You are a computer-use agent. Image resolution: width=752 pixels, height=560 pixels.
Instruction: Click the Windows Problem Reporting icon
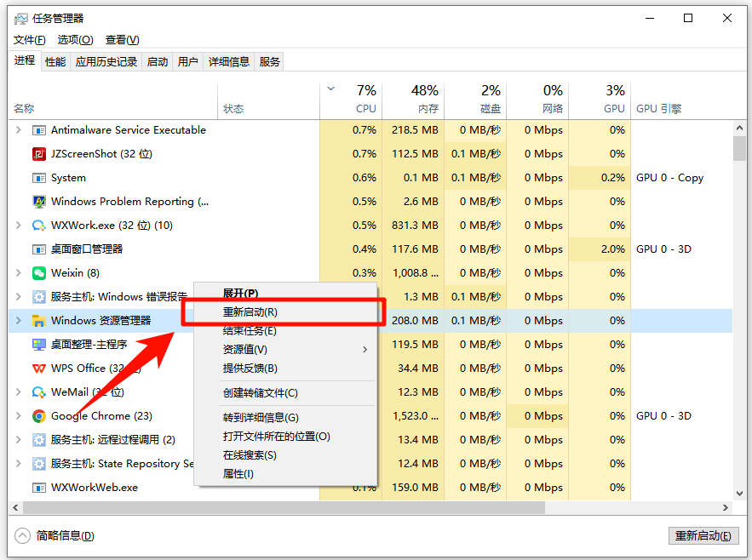pos(38,202)
